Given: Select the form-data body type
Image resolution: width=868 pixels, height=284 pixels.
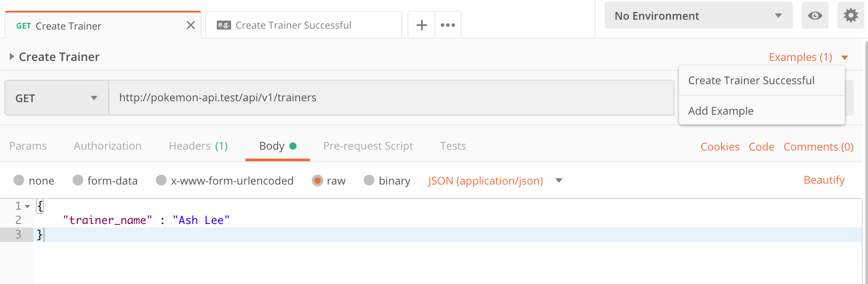Looking at the screenshot, I should [78, 180].
